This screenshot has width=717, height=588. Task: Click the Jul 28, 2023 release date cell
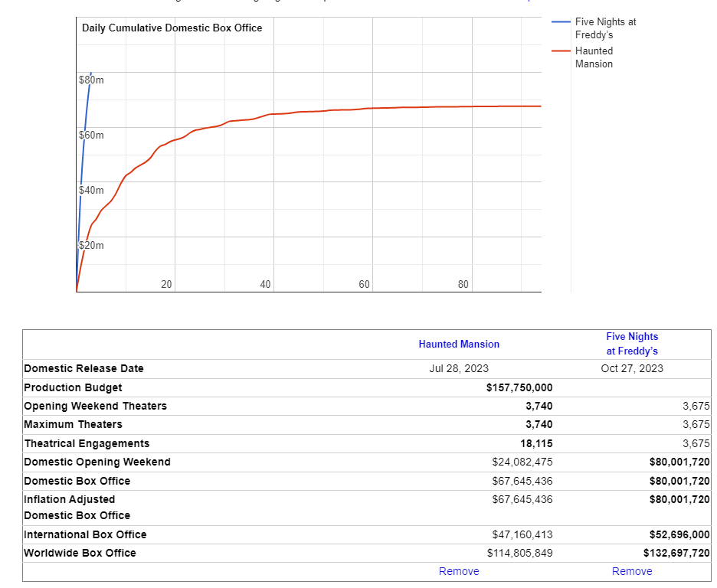point(459,368)
